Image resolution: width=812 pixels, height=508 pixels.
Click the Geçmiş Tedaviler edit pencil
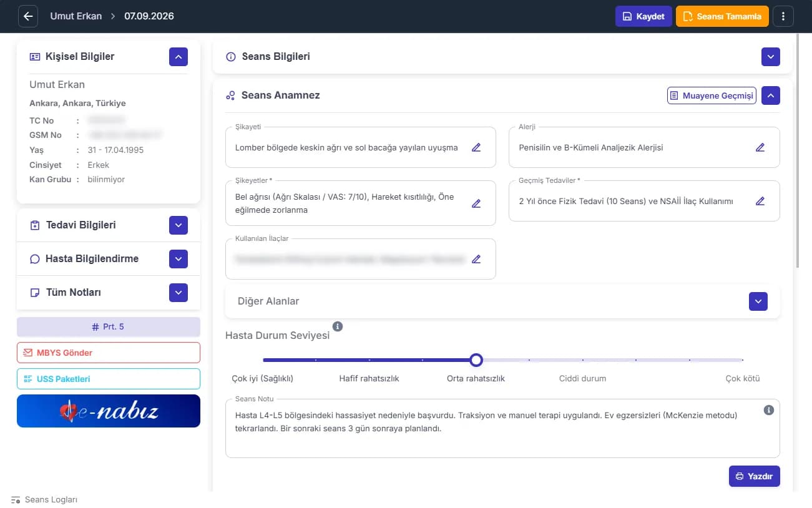click(x=760, y=201)
